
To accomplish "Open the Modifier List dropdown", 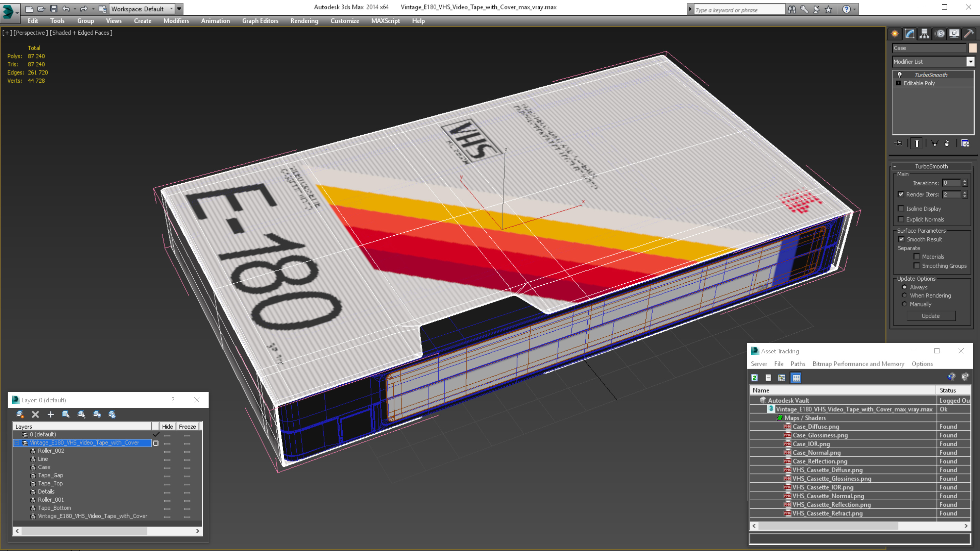I will click(970, 62).
